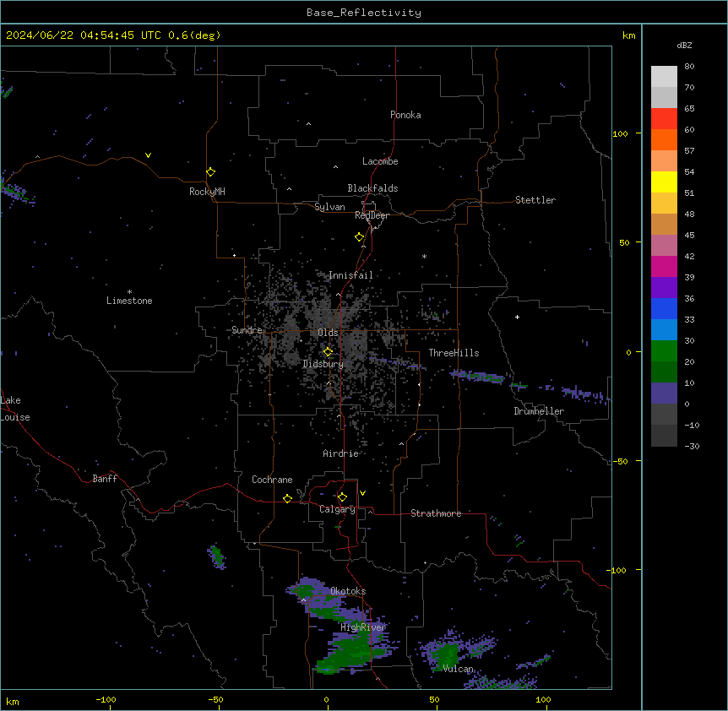Image resolution: width=728 pixels, height=711 pixels.
Task: Click the white plus marker east of ThreeHills
Action: click(x=517, y=317)
